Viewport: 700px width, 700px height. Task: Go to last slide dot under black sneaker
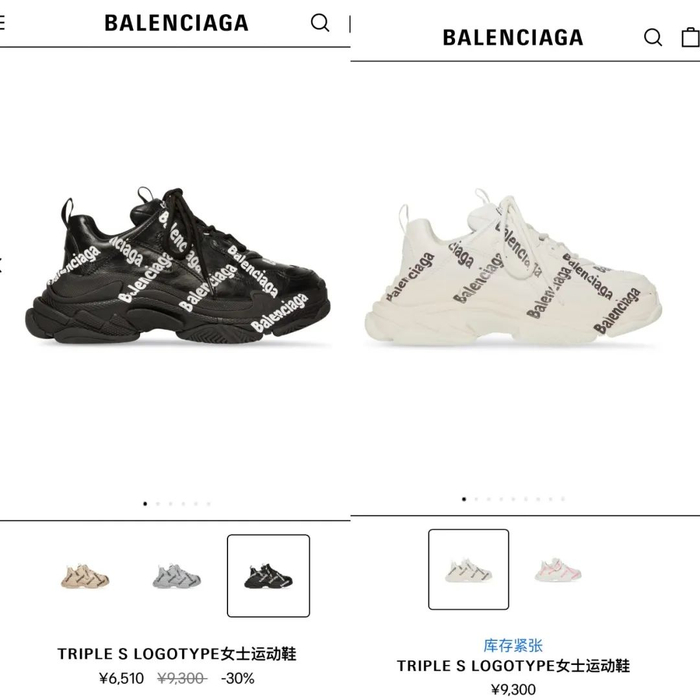pyautogui.click(x=208, y=504)
